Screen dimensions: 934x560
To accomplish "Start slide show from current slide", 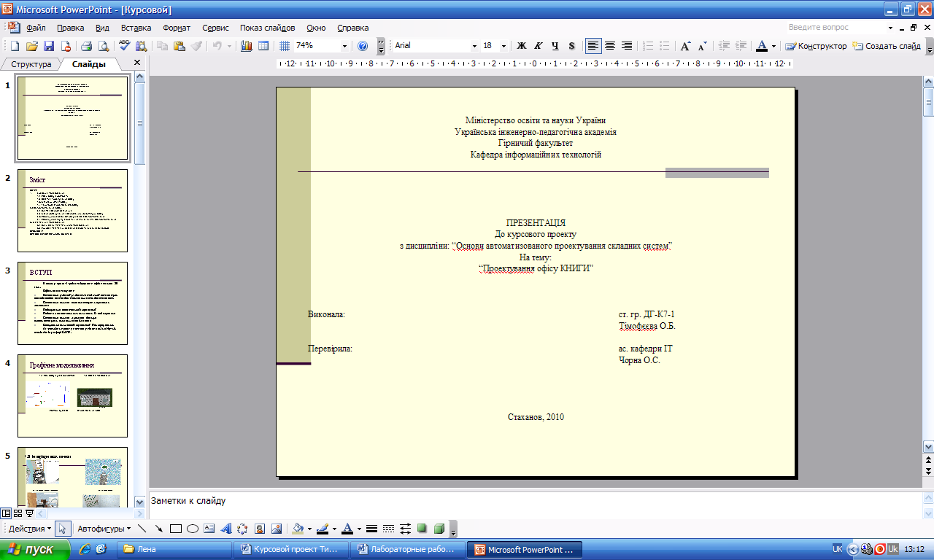I will pyautogui.click(x=29, y=513).
